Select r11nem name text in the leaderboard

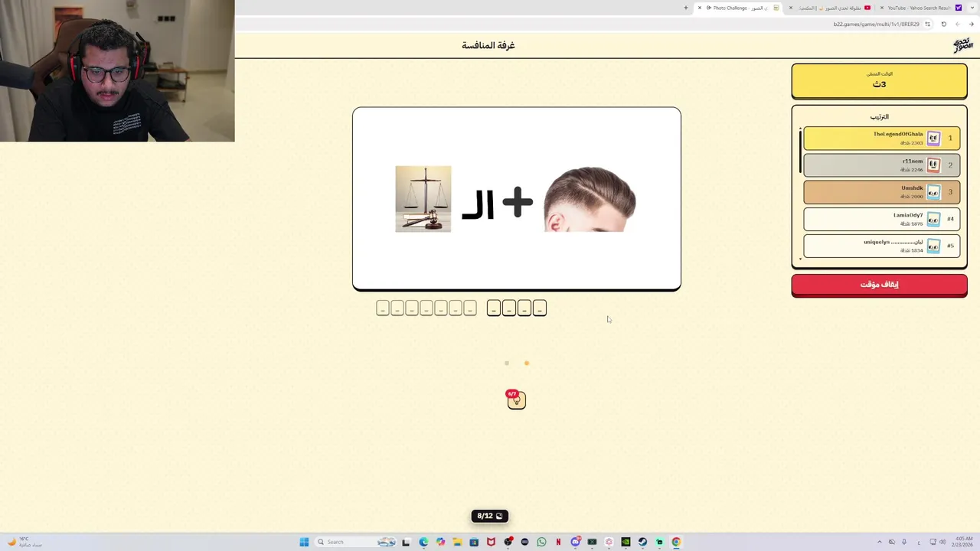point(912,161)
